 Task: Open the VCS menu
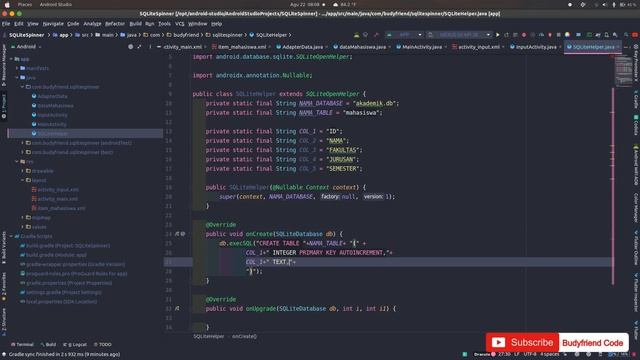click(x=180, y=24)
